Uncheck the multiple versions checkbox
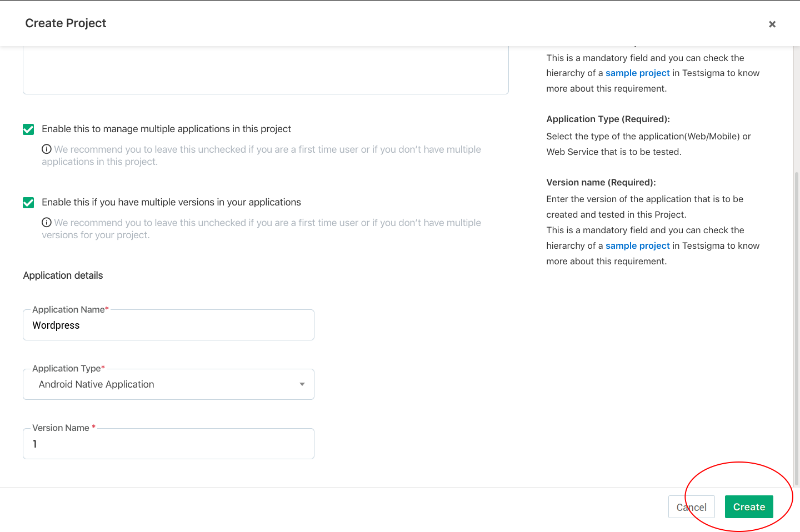Screen dimensions: 800x532 click(28, 203)
